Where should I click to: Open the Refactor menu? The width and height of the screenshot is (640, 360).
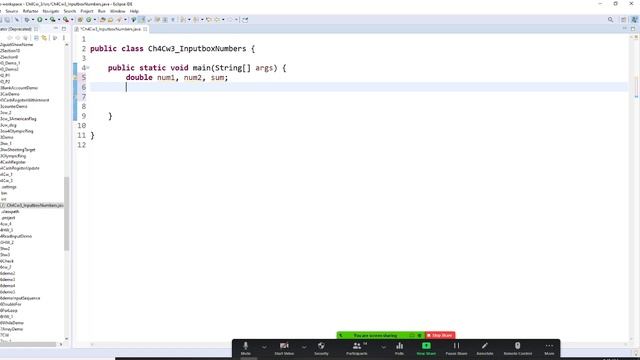tap(30, 11)
